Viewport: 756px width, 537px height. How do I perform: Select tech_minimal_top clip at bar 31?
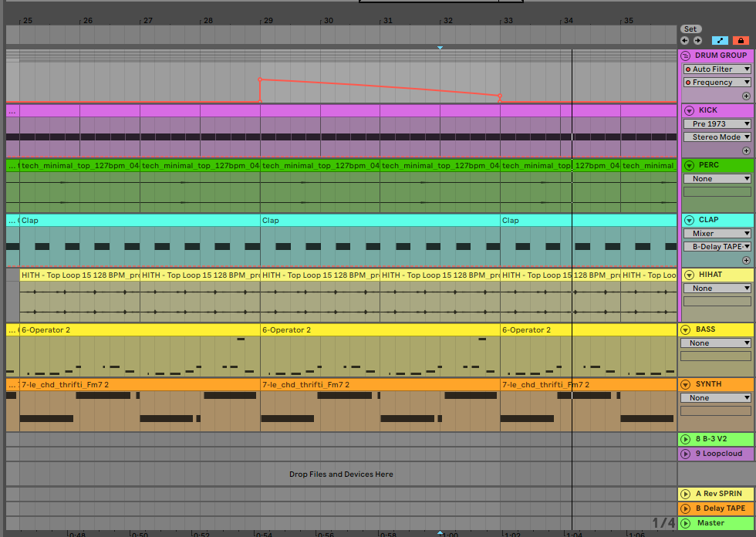coord(440,165)
